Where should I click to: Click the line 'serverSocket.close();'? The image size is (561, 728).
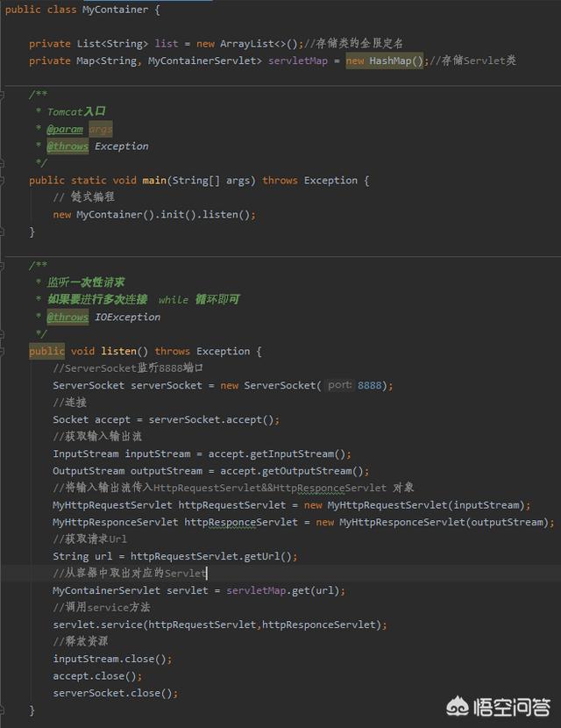click(x=115, y=693)
